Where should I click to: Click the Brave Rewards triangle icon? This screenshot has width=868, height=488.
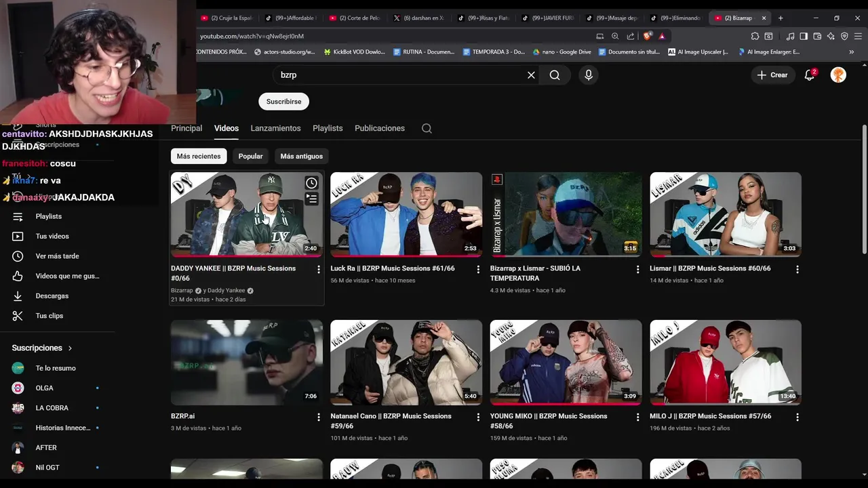662,36
